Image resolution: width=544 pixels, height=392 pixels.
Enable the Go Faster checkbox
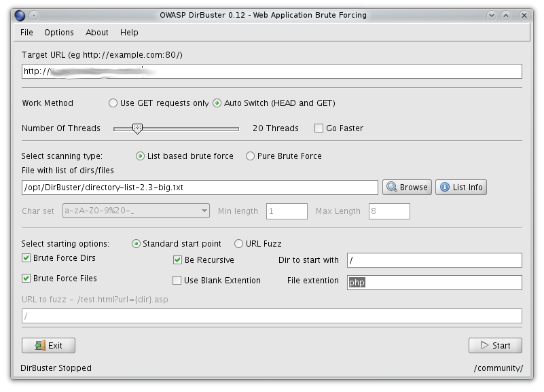point(319,128)
